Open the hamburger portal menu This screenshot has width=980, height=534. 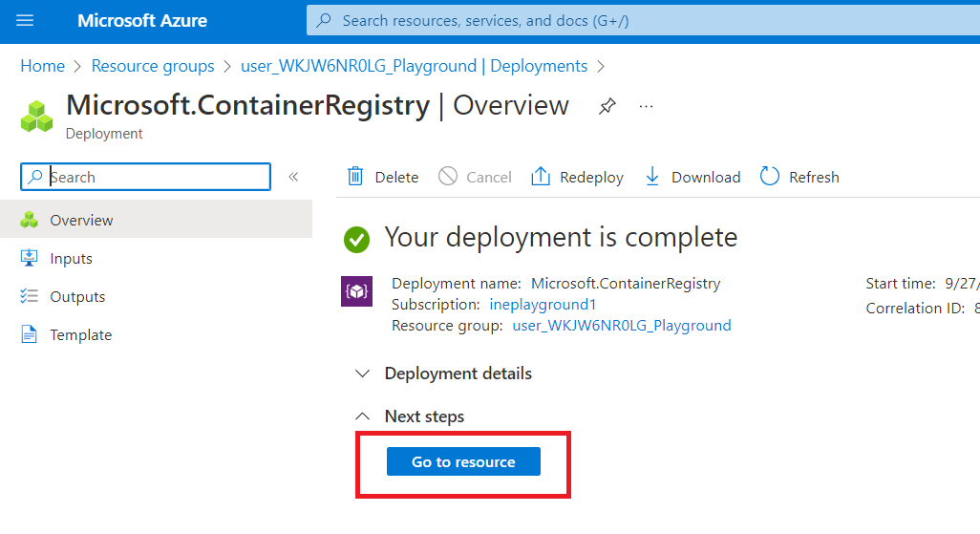click(x=25, y=20)
